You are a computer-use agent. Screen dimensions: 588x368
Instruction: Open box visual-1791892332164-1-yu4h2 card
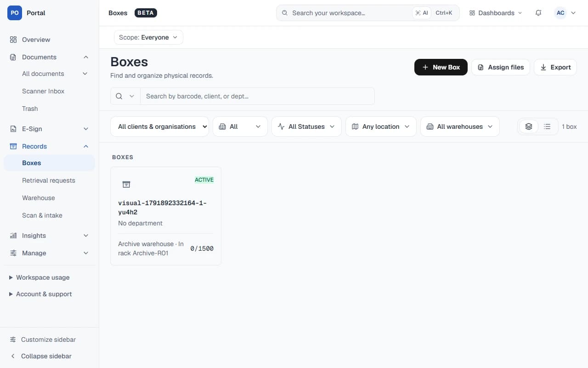click(166, 216)
